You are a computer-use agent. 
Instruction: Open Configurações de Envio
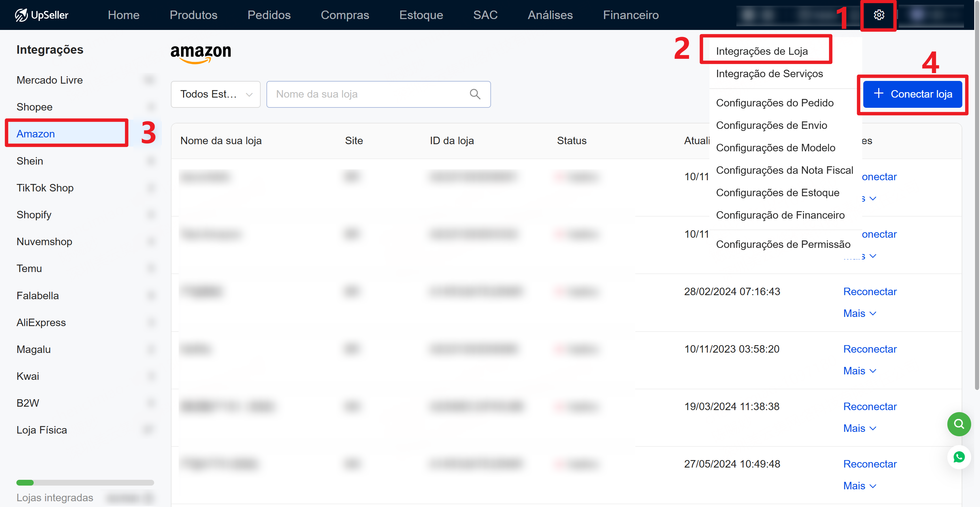point(771,125)
